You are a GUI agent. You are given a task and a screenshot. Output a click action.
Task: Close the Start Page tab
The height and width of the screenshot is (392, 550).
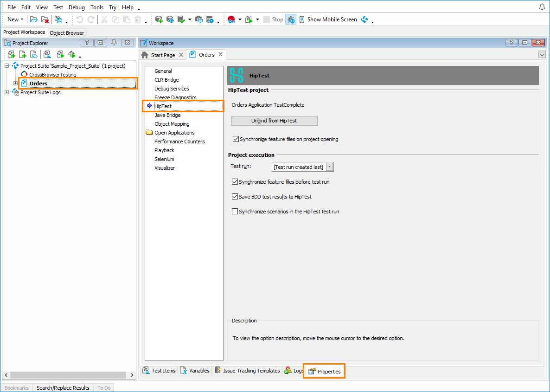(x=181, y=55)
